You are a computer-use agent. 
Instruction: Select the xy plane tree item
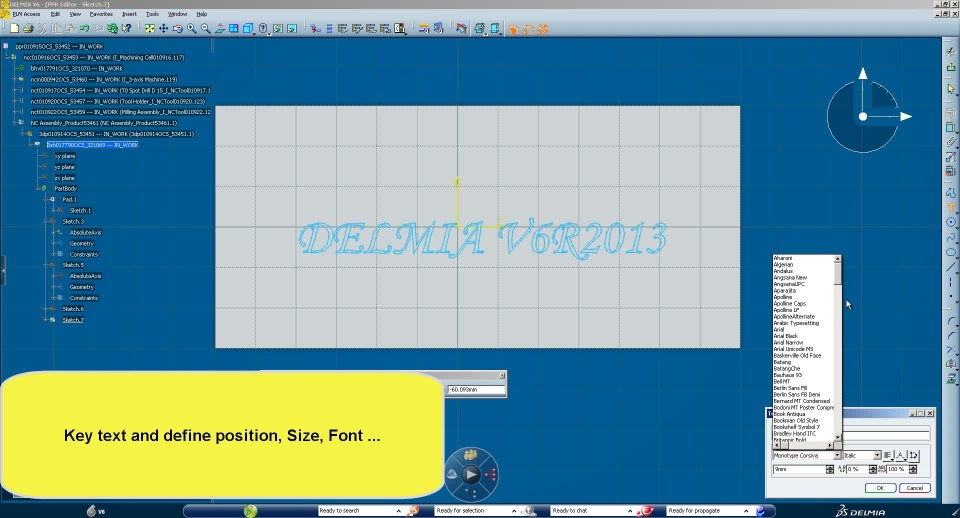[64, 156]
